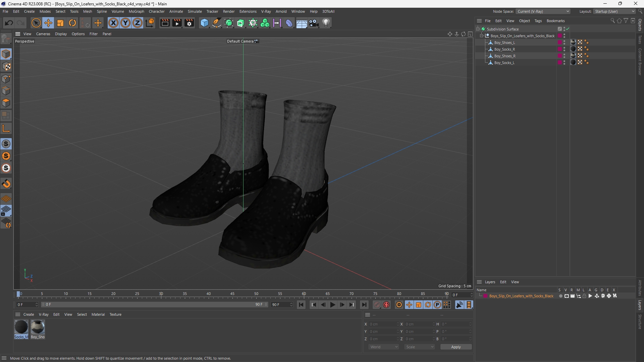Toggle Subdivision Surface green enable checkmark
The height and width of the screenshot is (362, 644).
[x=568, y=29]
